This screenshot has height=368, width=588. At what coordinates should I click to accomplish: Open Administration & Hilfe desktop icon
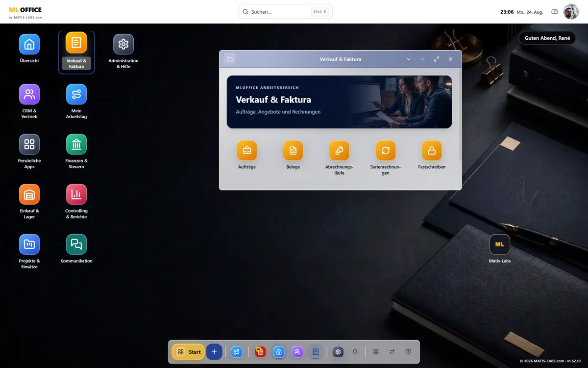tap(123, 44)
